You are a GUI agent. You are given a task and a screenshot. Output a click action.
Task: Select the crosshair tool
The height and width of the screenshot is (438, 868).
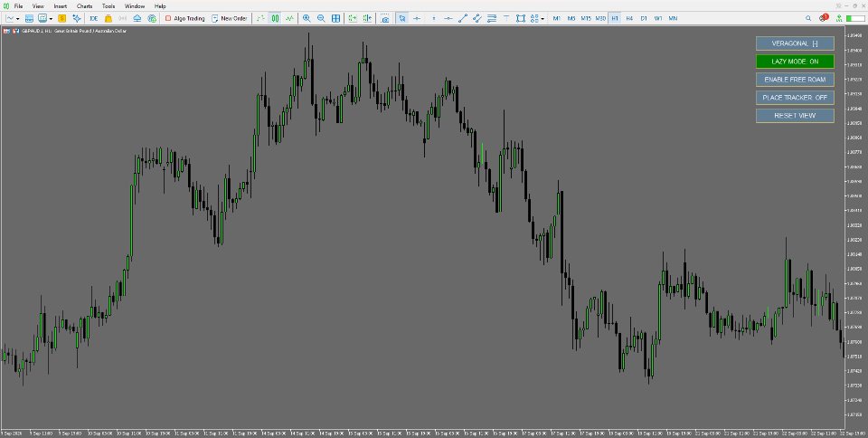click(417, 18)
